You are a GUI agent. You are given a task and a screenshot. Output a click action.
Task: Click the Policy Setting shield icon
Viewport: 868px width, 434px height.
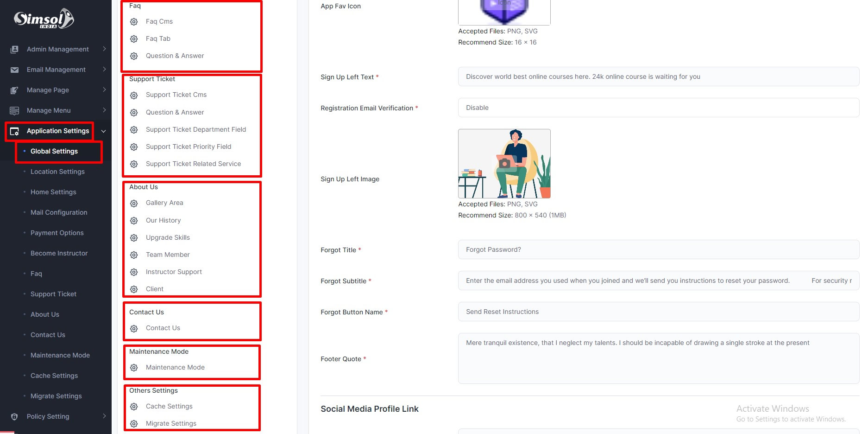[14, 416]
